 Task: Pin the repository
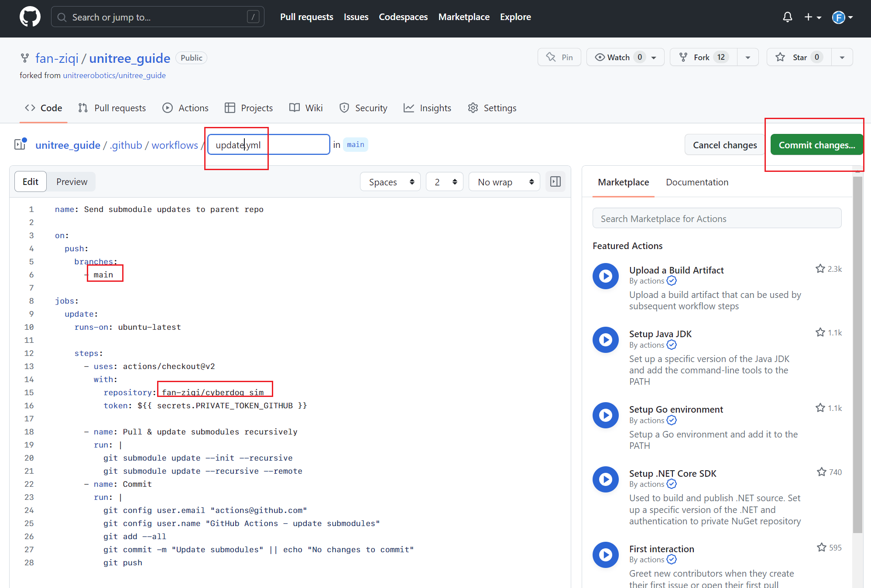[x=559, y=57]
